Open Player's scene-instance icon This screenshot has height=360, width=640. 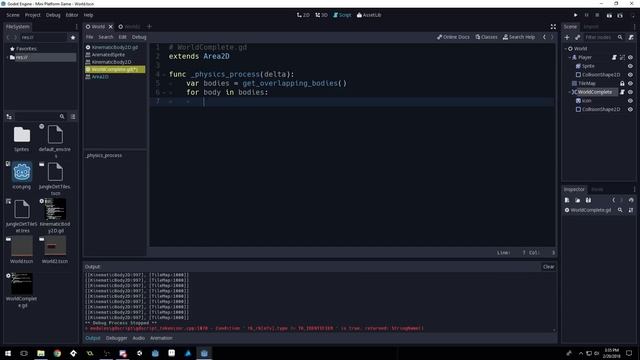(x=622, y=58)
